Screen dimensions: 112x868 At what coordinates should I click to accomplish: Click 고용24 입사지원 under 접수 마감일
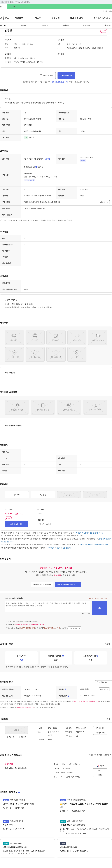tap(16, 524)
